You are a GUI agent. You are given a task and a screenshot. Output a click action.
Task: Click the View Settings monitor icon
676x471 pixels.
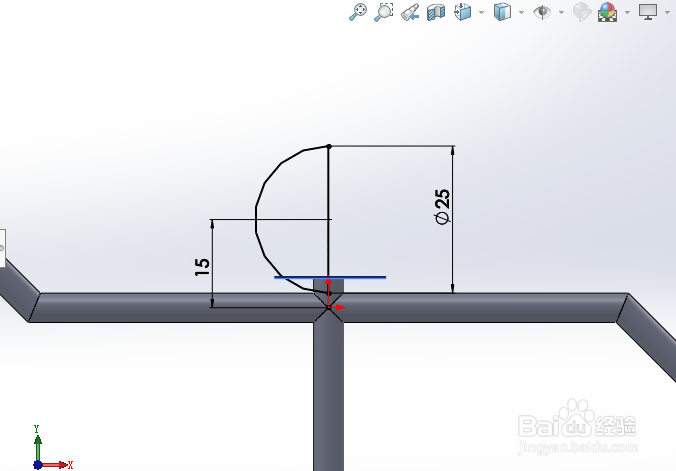[x=648, y=12]
